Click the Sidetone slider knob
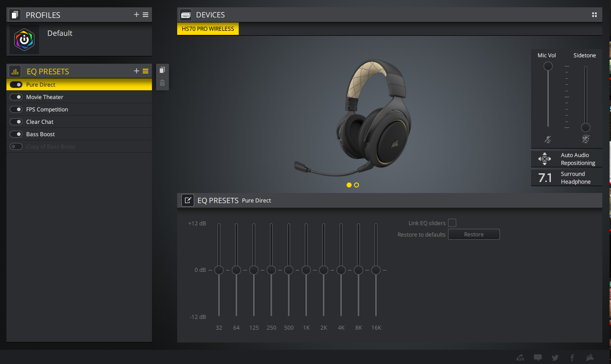Viewport: 611px width, 364px height. tap(586, 127)
